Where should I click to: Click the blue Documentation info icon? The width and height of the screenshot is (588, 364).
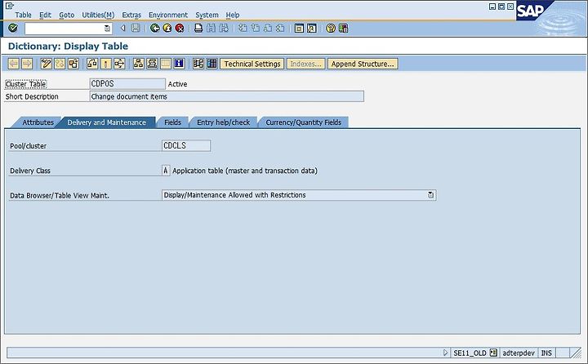pyautogui.click(x=179, y=64)
